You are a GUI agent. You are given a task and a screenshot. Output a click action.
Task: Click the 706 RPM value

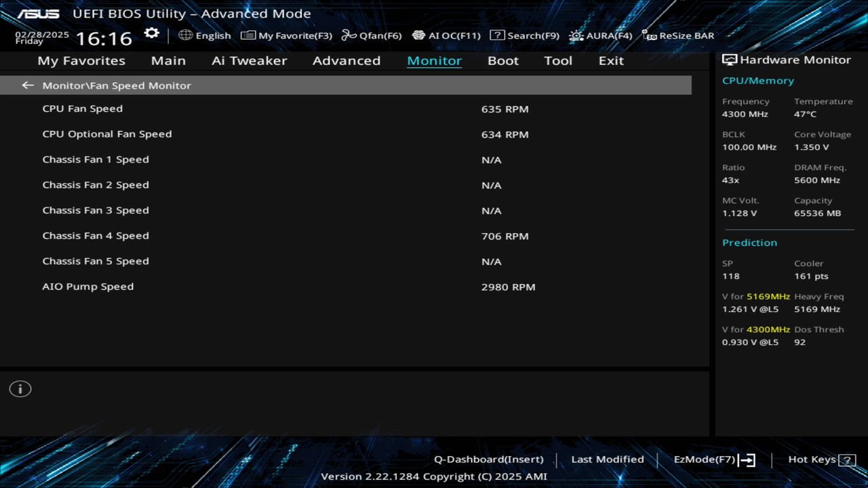pos(505,236)
